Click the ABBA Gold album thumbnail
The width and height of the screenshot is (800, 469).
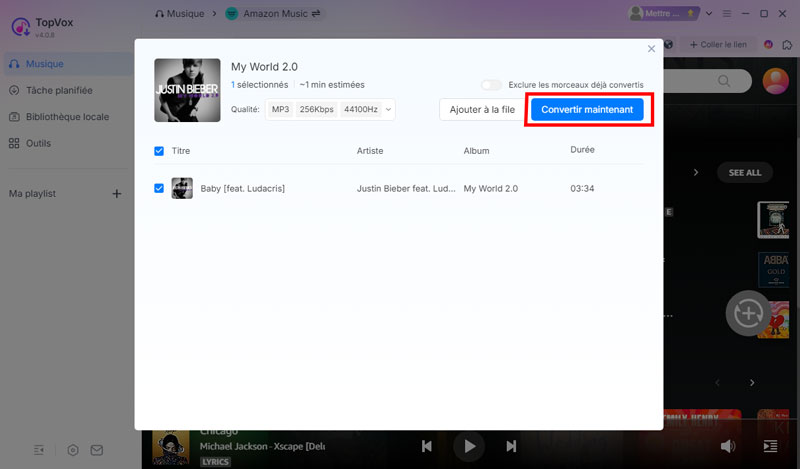coord(774,269)
